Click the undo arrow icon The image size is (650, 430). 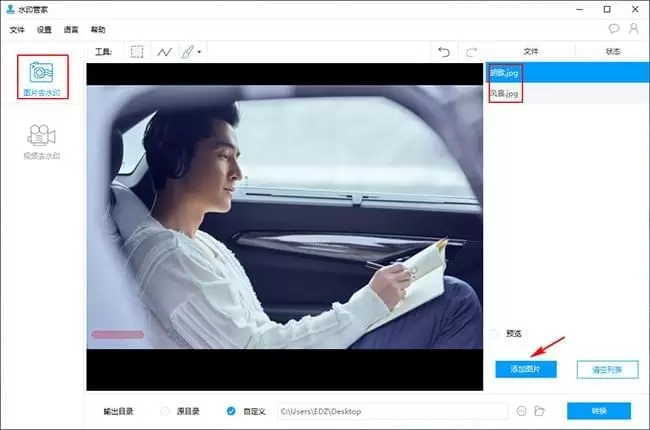pos(445,51)
